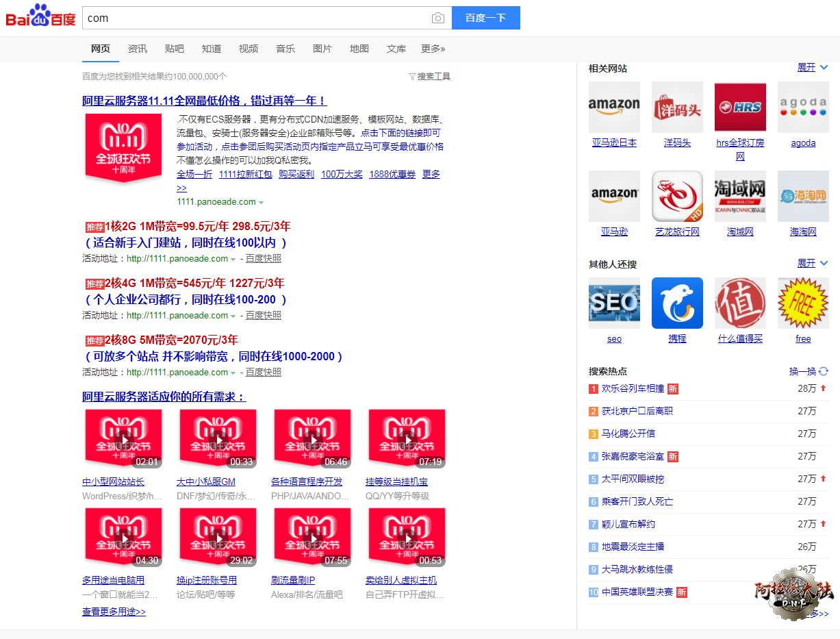Play the 04:30 多用途当电脑用 video

click(x=123, y=538)
